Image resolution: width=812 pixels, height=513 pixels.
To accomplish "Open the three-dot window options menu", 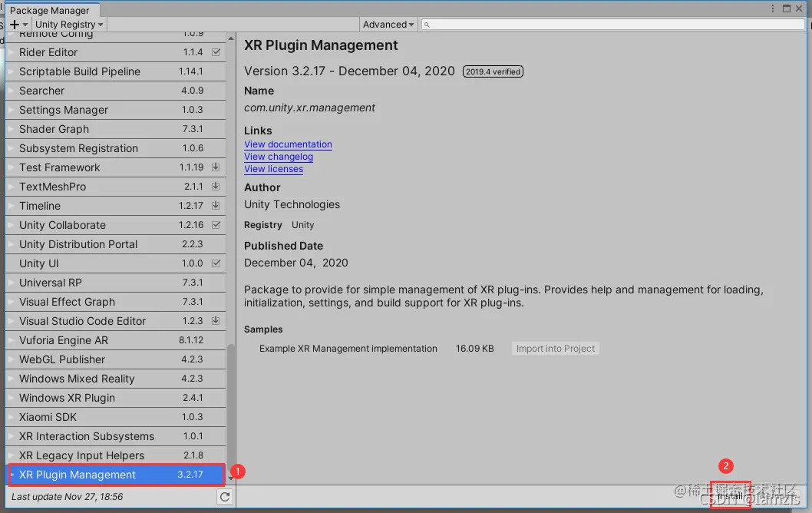I will tap(773, 8).
